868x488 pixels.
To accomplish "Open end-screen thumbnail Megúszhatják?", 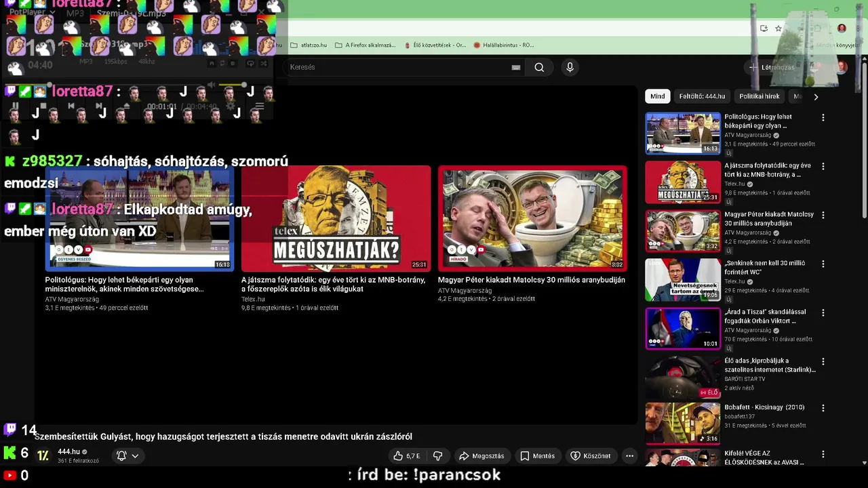I will coord(336,218).
